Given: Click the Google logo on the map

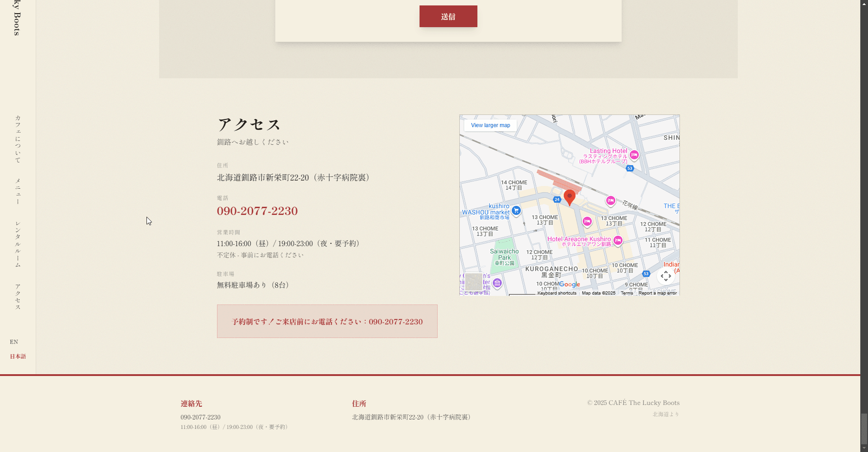Looking at the screenshot, I should [570, 285].
